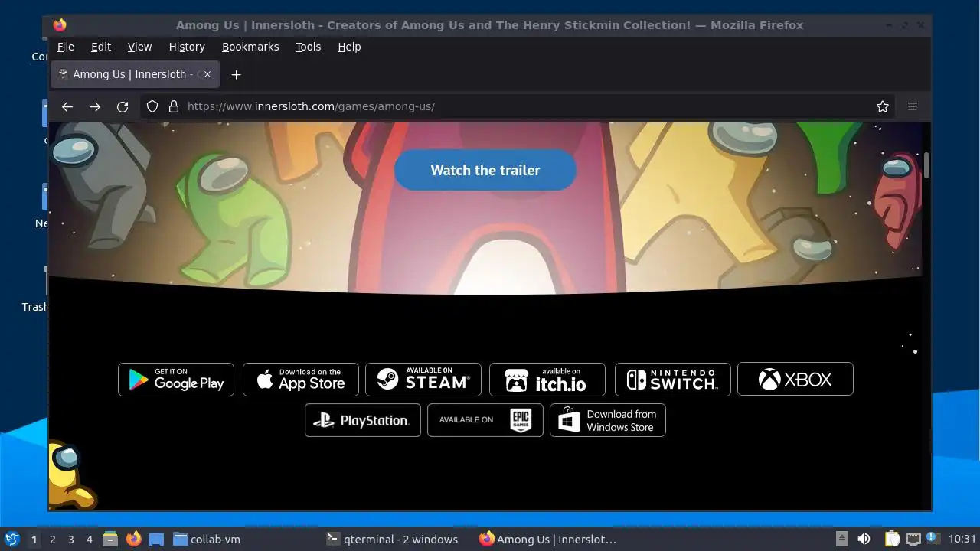Open the File menu

[x=66, y=47]
